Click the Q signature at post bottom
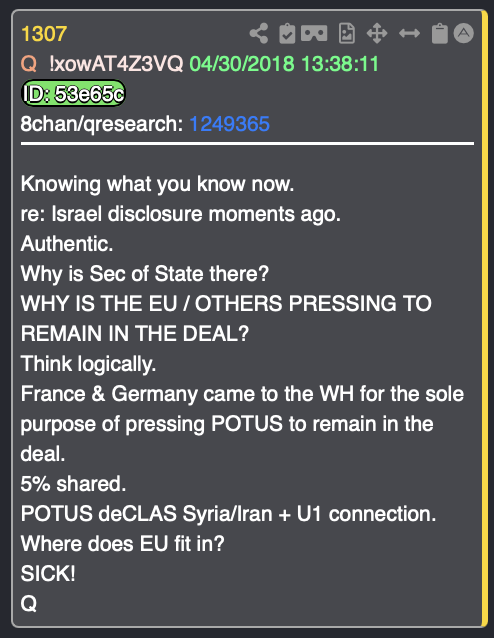Image resolution: width=494 pixels, height=638 pixels. 29,603
